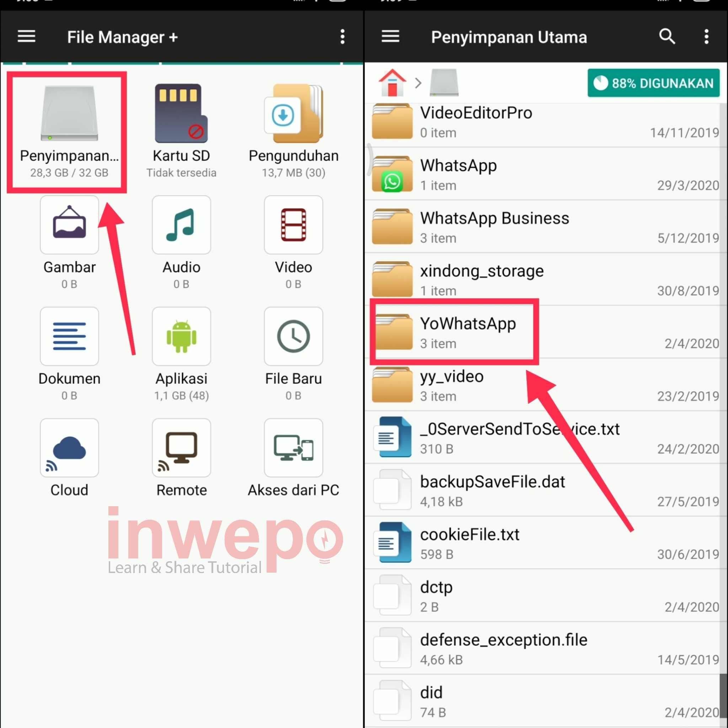
Task: Open the Remote connection icon
Action: coord(181,448)
